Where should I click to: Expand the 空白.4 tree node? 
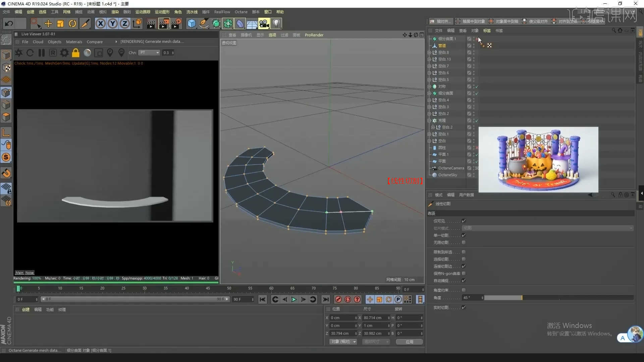429,100
